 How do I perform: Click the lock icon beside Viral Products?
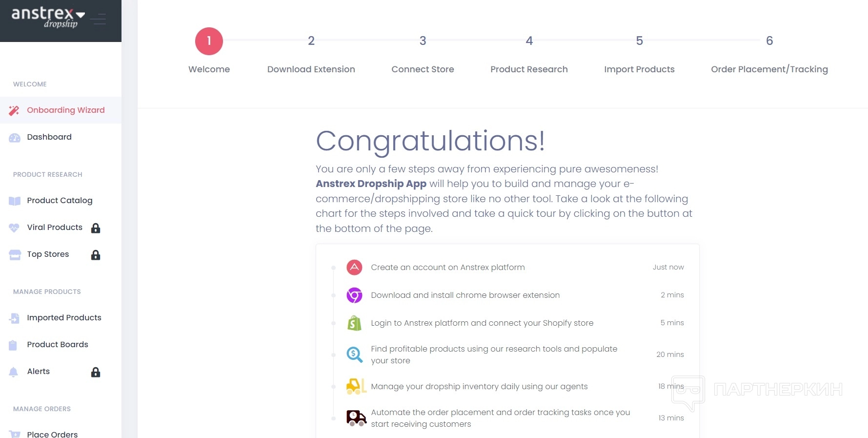coord(96,228)
